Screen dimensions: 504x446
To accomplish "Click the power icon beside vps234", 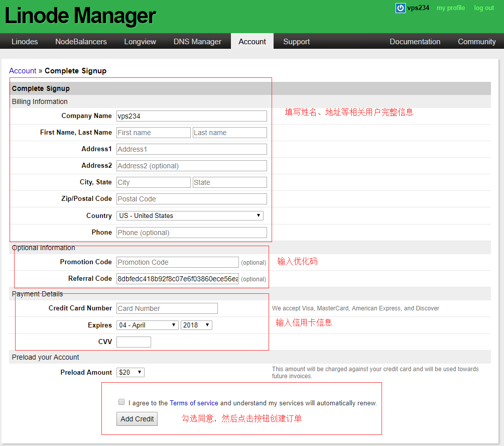I will pyautogui.click(x=400, y=8).
